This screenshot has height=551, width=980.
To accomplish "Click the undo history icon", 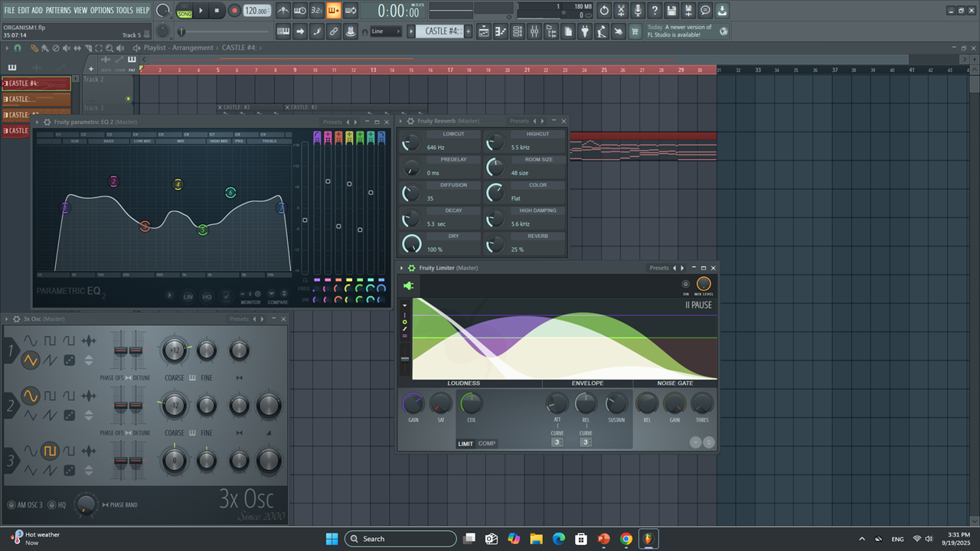I will [x=604, y=11].
